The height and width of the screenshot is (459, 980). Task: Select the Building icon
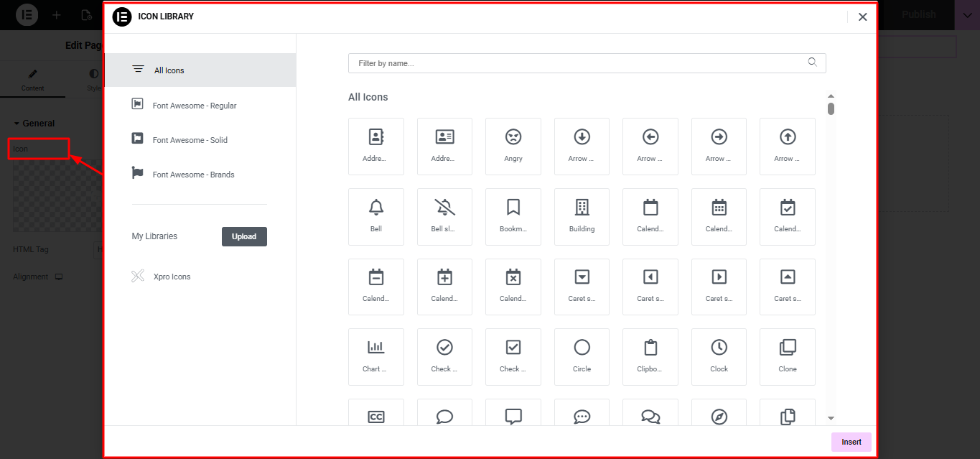(x=582, y=216)
